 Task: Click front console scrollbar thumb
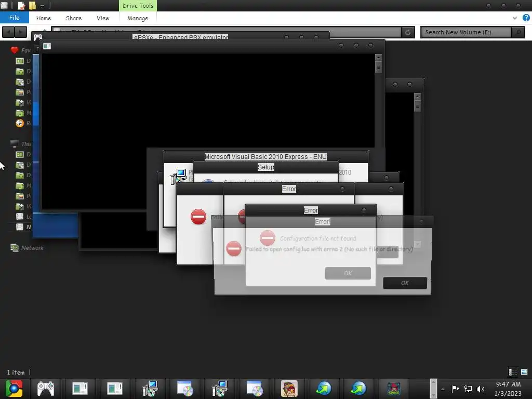click(378, 67)
